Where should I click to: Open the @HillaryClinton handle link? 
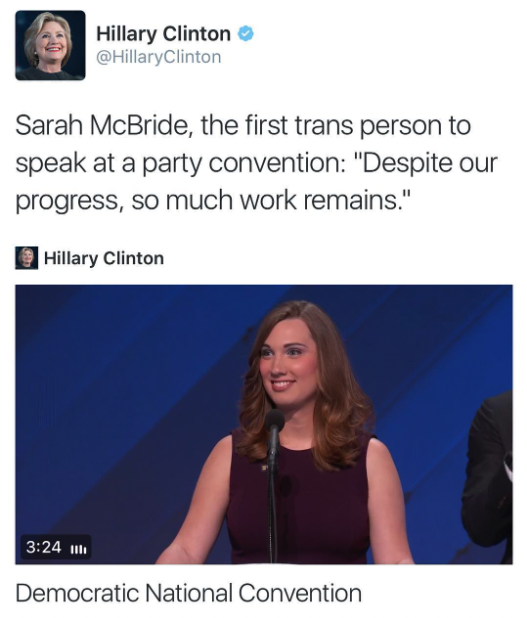[x=159, y=57]
